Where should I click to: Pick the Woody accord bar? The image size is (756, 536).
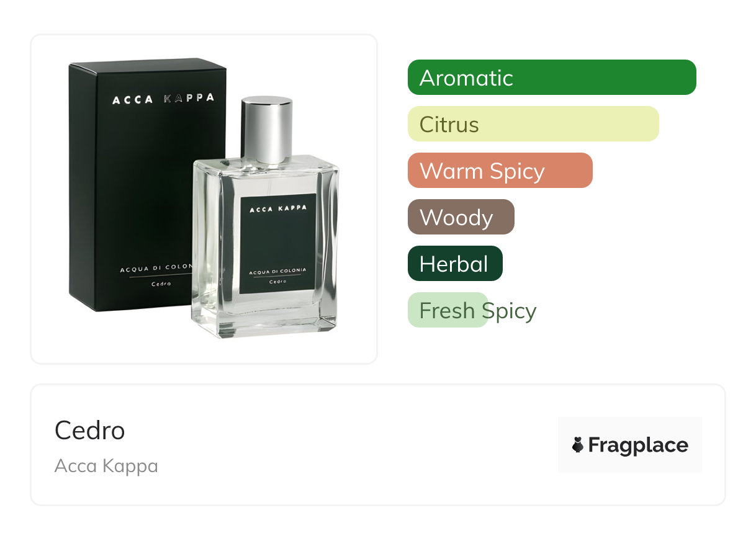click(x=461, y=217)
